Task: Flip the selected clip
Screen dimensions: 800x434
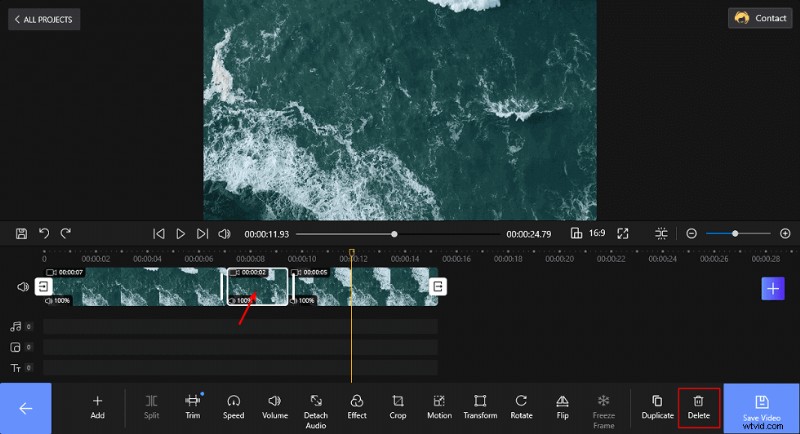Action: pos(562,407)
